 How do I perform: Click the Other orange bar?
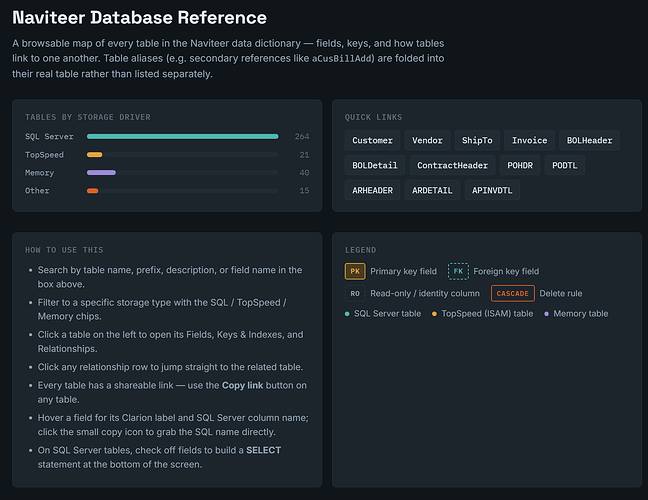pyautogui.click(x=92, y=190)
